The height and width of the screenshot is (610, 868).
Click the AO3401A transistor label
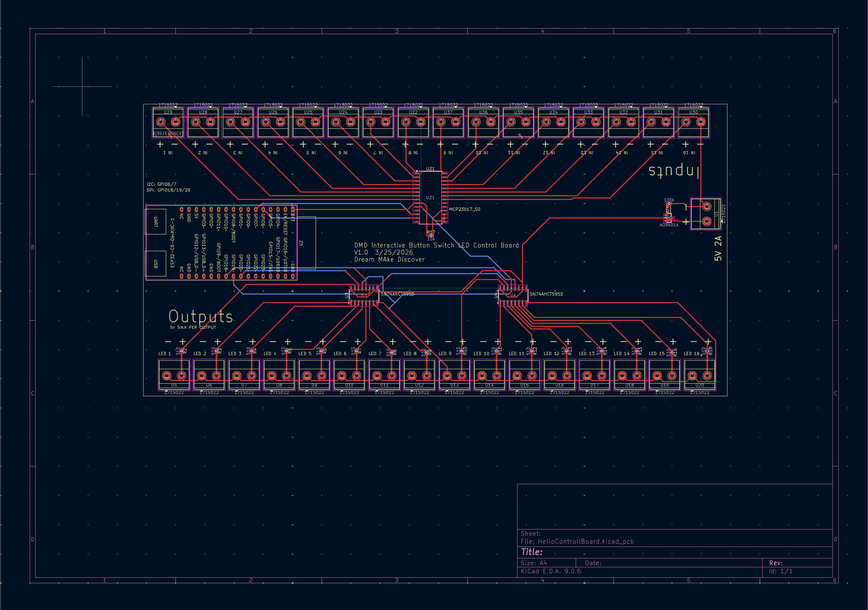(x=669, y=225)
